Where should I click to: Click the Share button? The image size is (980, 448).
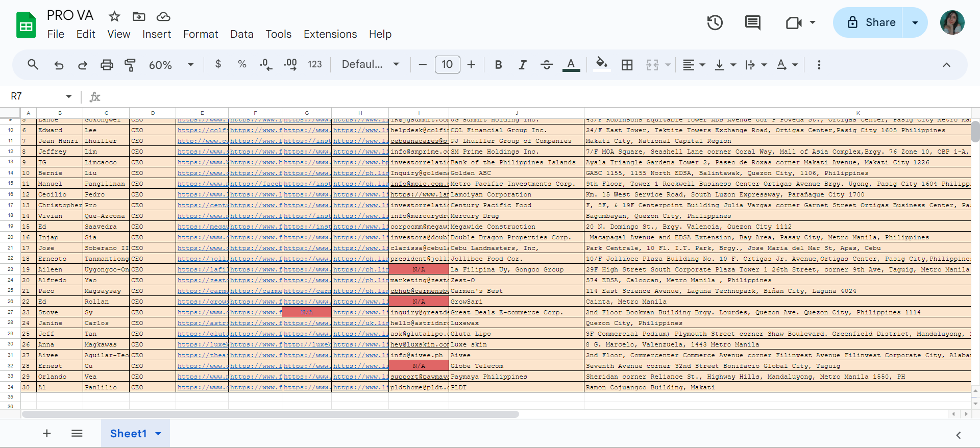tap(868, 22)
